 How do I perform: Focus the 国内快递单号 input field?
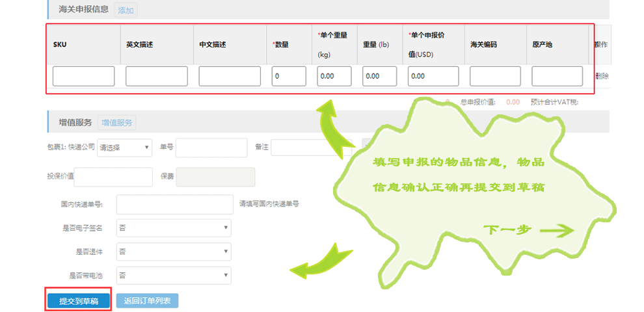[175, 205]
